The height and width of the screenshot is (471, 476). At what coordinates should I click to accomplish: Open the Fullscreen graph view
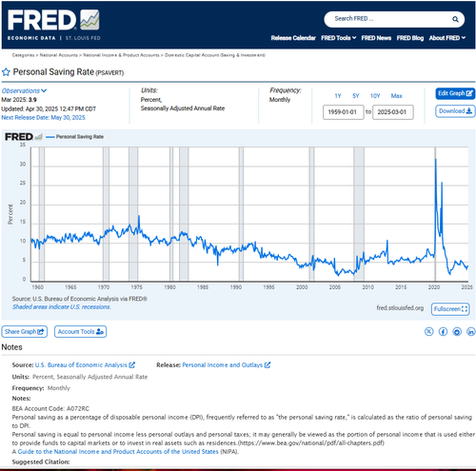click(450, 309)
